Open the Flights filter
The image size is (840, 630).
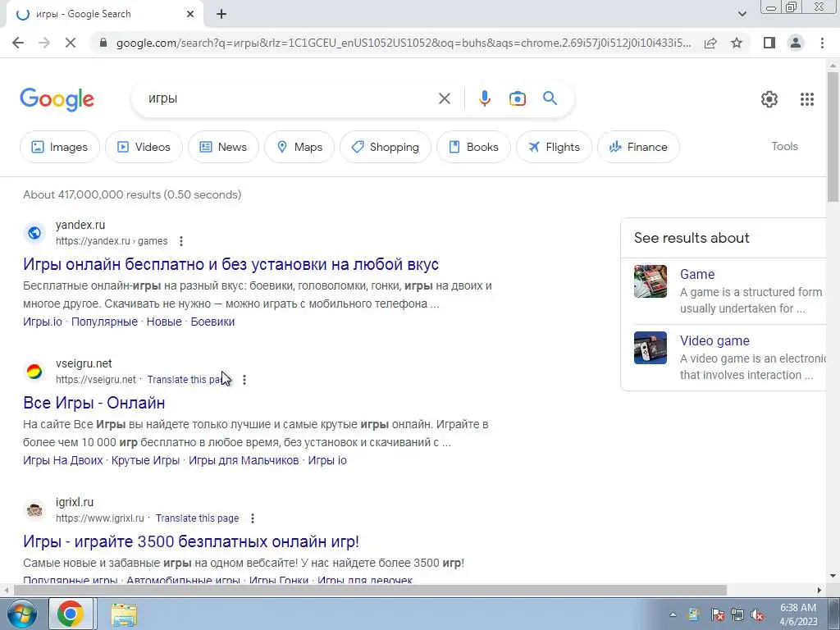[554, 147]
